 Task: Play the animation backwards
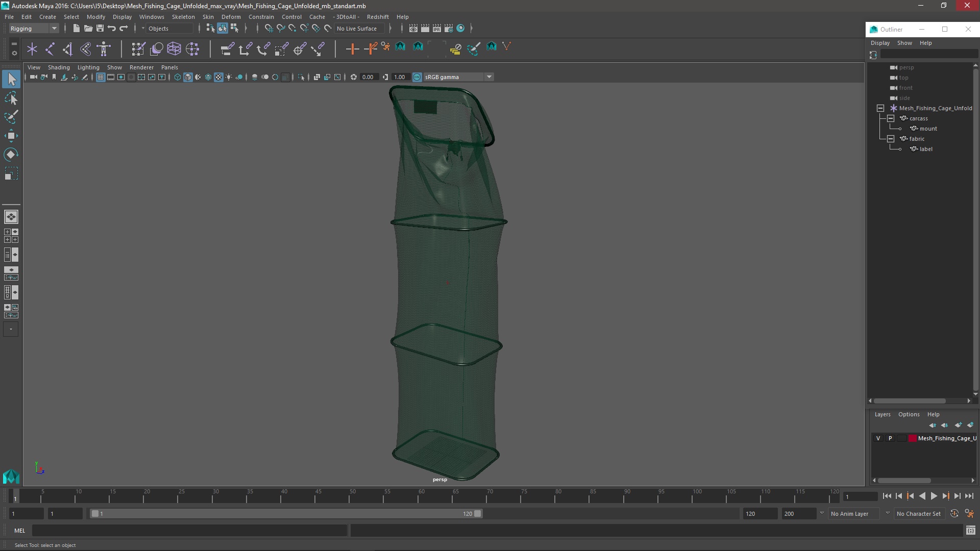[x=922, y=496]
